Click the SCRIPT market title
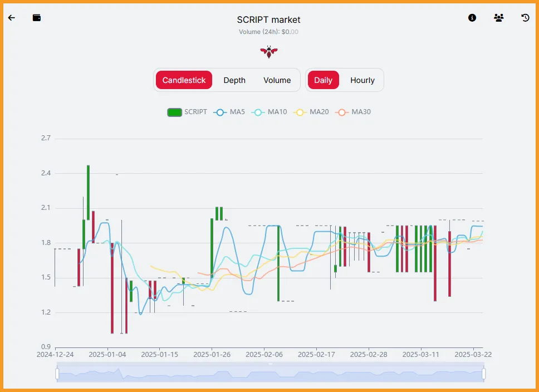Image resolution: width=539 pixels, height=392 pixels. pos(268,20)
